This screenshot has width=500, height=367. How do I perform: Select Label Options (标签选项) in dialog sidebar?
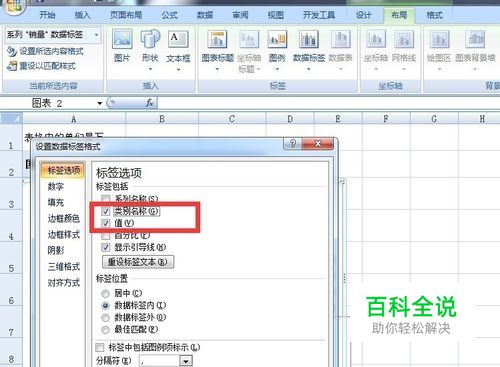coord(63,170)
